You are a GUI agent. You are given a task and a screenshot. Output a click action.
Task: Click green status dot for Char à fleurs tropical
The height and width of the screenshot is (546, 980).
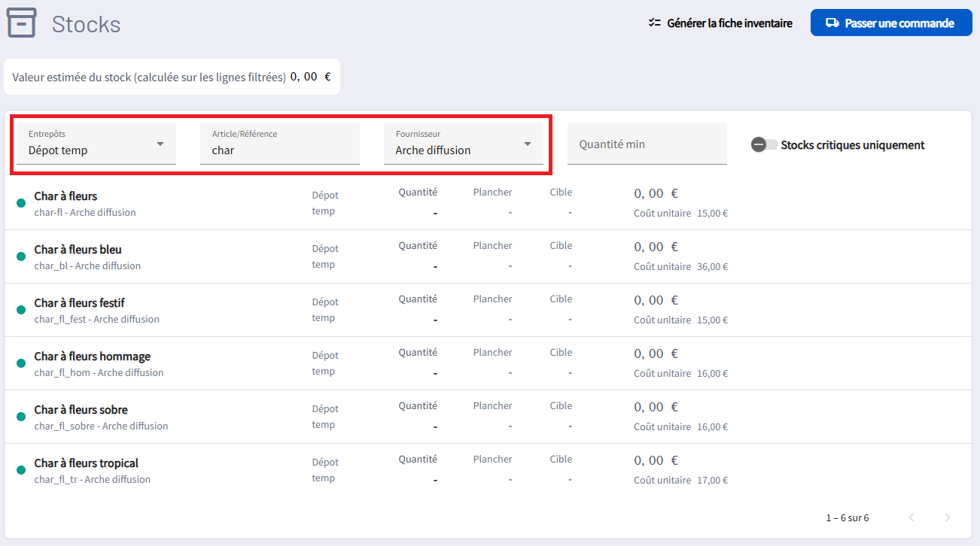coord(21,470)
